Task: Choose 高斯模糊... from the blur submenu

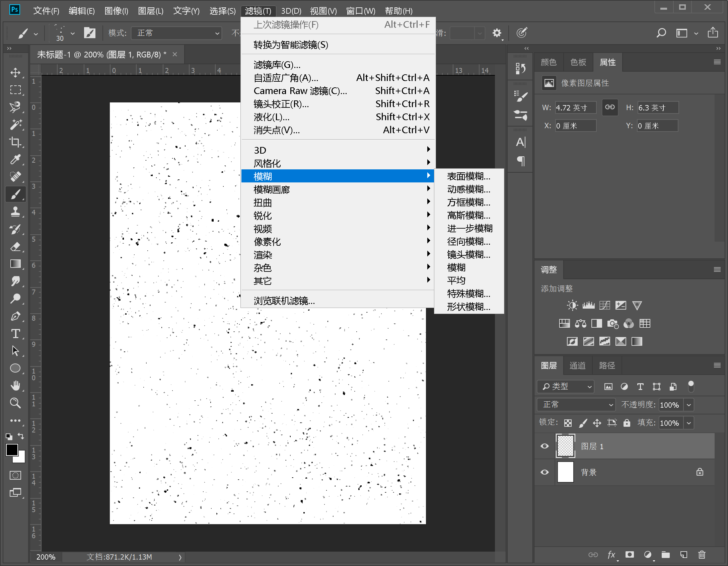Action: point(468,215)
